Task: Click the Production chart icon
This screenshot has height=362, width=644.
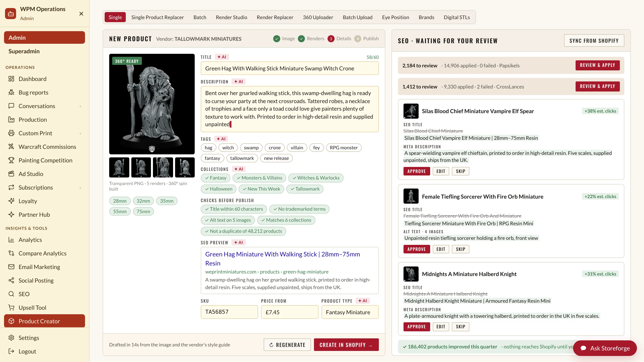Action: pos(11,120)
